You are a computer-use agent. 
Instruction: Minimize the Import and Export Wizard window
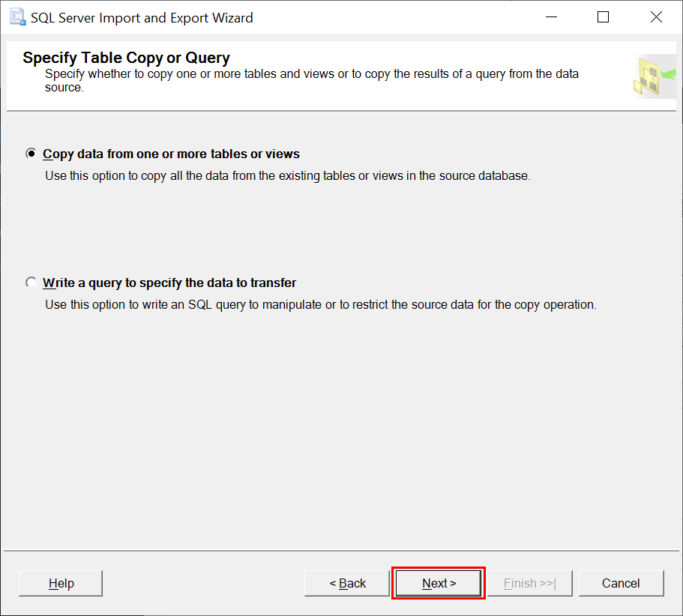pyautogui.click(x=552, y=17)
